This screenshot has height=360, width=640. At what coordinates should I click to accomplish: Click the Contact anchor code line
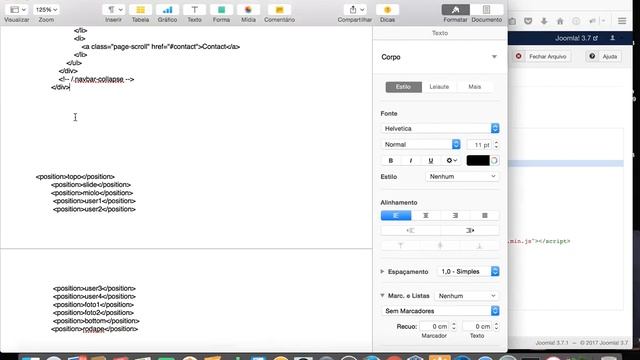pos(161,47)
